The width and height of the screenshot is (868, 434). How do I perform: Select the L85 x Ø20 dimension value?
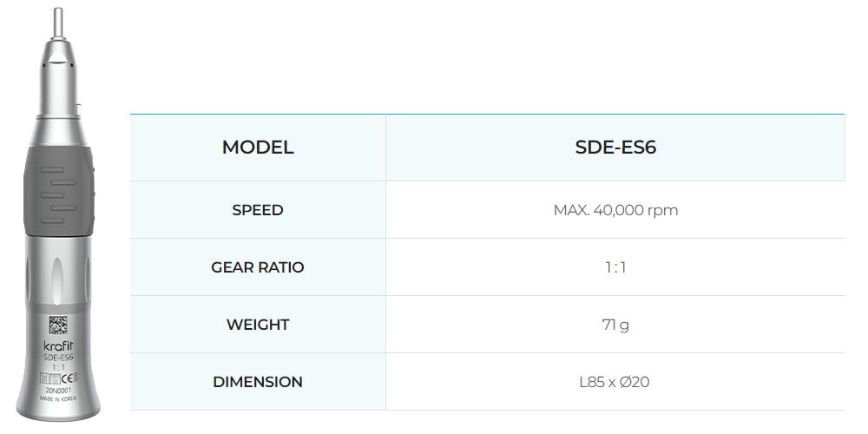(x=615, y=382)
